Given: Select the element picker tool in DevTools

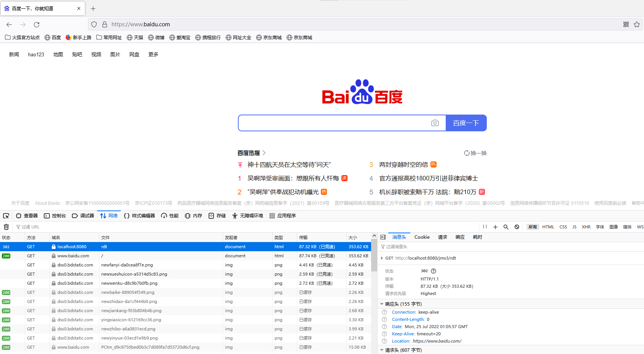Looking at the screenshot, I should click(6, 215).
